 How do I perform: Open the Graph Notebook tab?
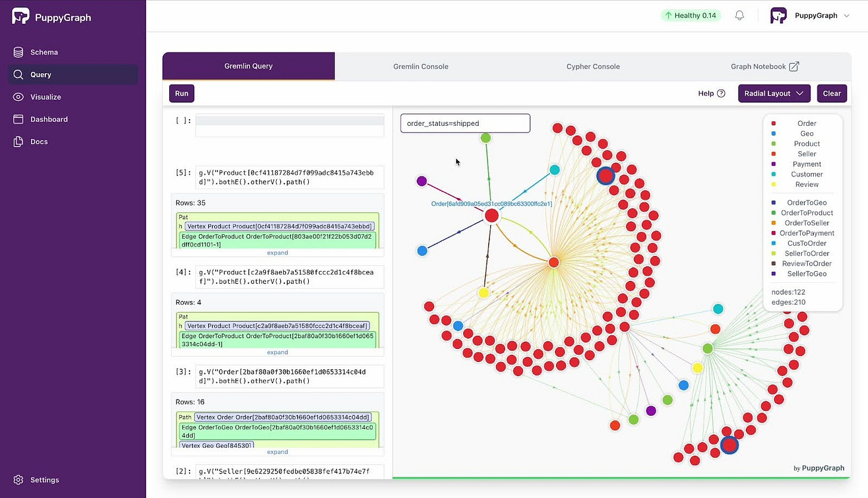pos(765,66)
